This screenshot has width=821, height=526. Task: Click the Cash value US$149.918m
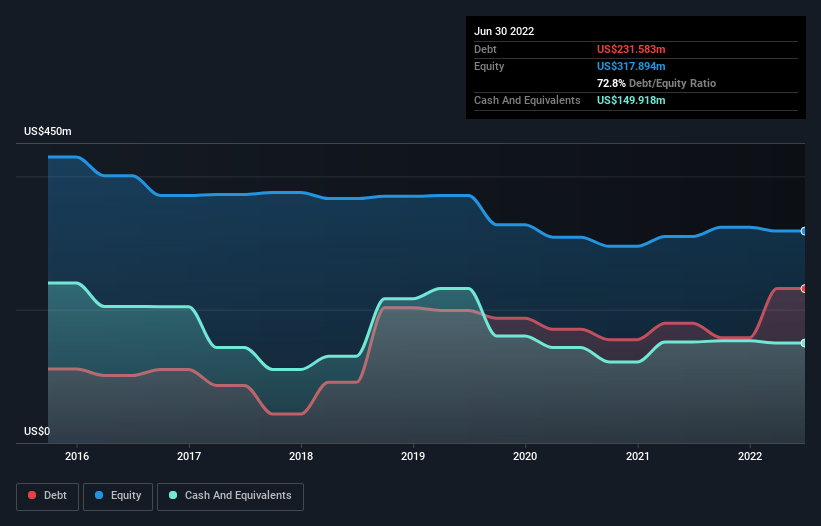click(631, 100)
